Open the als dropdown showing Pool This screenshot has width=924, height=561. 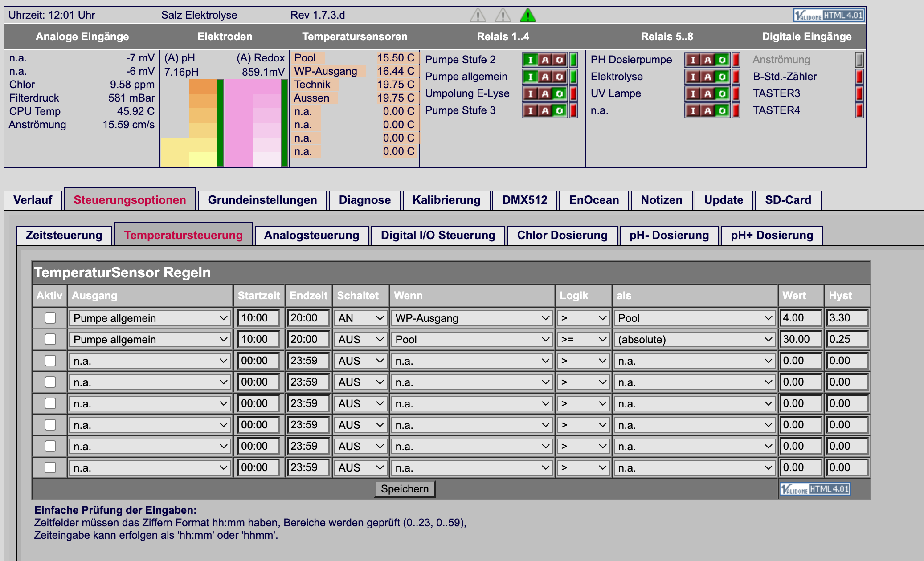695,318
